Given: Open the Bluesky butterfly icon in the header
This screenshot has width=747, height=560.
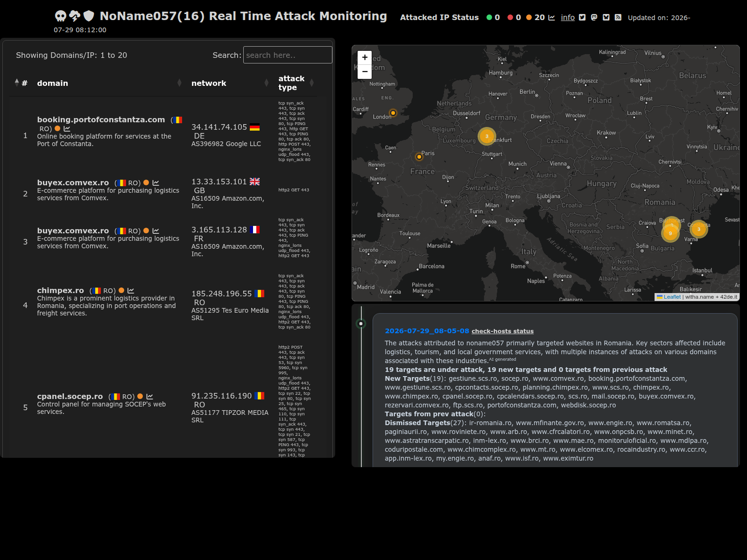Looking at the screenshot, I should [x=606, y=18].
